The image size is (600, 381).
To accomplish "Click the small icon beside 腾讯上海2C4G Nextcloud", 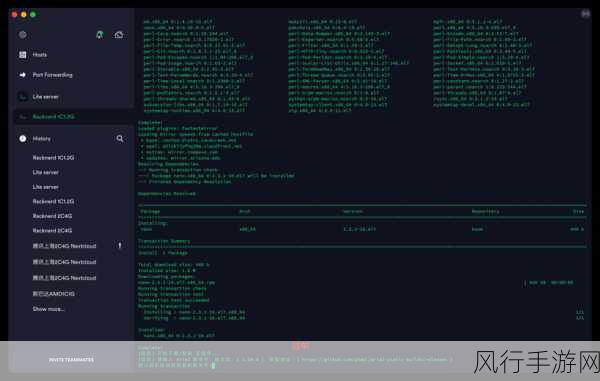I will (x=120, y=245).
